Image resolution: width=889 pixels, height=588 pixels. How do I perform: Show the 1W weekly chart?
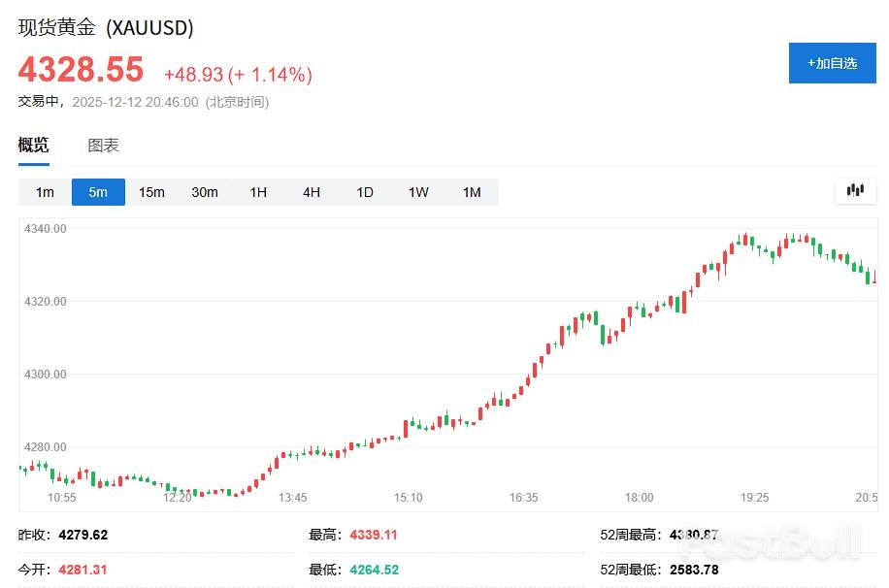coord(418,192)
